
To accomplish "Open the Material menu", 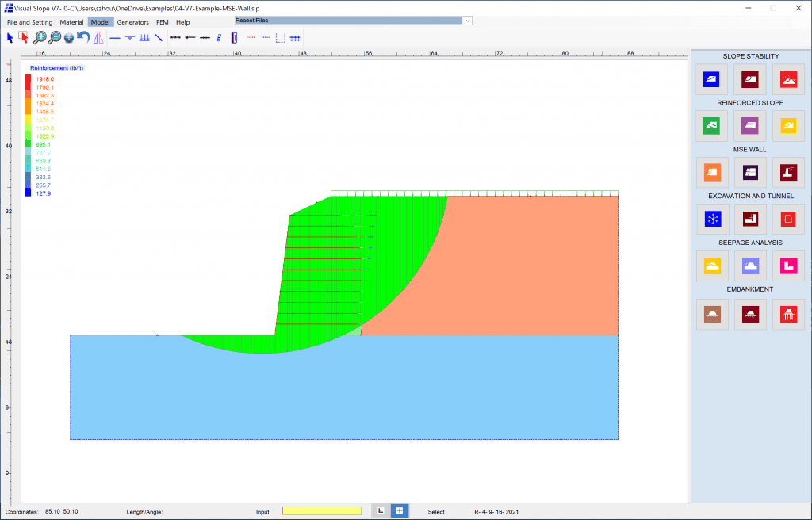I will pos(71,22).
